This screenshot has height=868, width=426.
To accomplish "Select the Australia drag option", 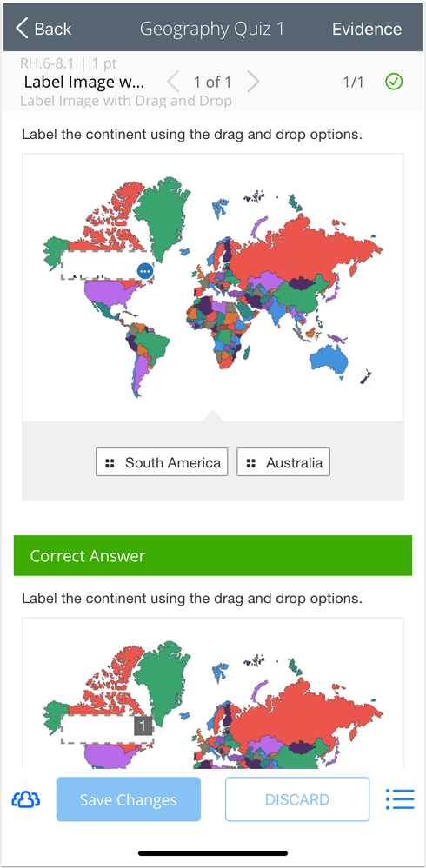I will pyautogui.click(x=283, y=462).
